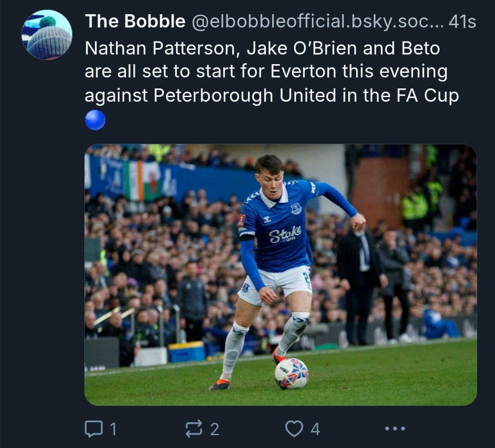The width and height of the screenshot is (495, 448).
Task: Click the like count number 4
Action: 315,429
